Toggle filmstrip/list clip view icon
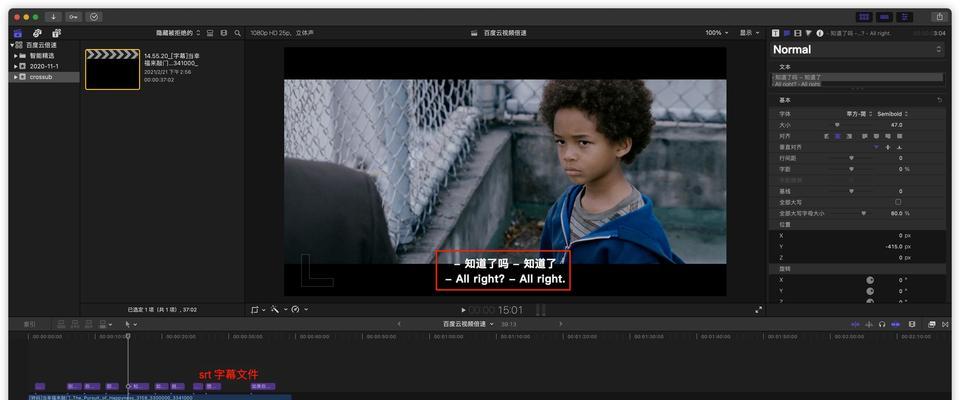This screenshot has width=960, height=400. click(210, 33)
